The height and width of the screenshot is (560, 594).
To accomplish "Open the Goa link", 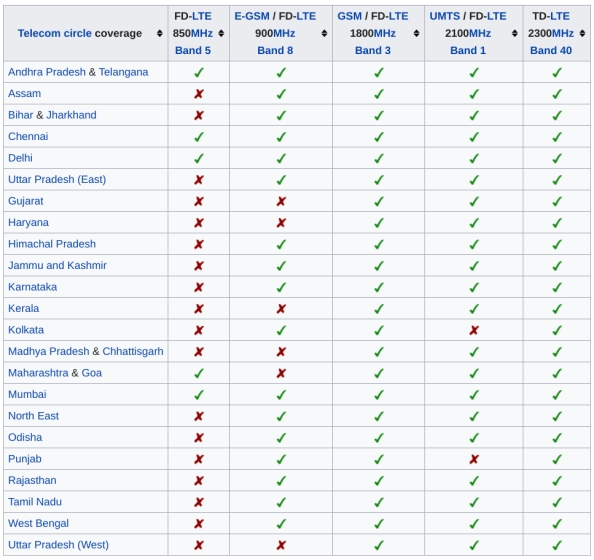I will click(92, 373).
